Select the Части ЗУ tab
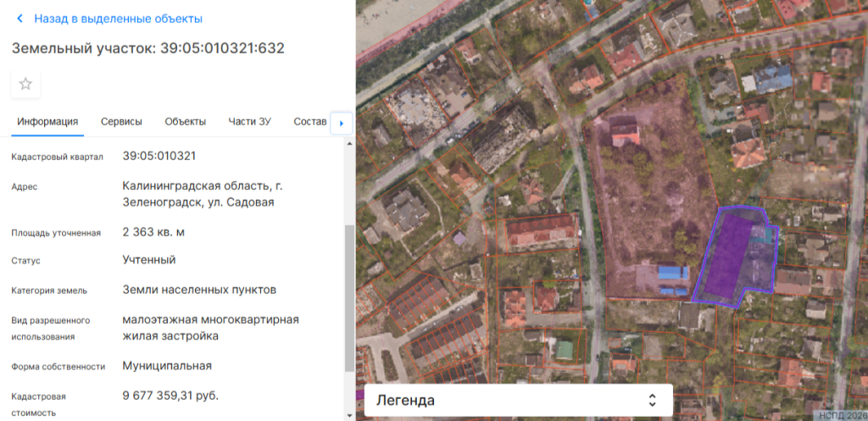The image size is (868, 421). point(249,122)
